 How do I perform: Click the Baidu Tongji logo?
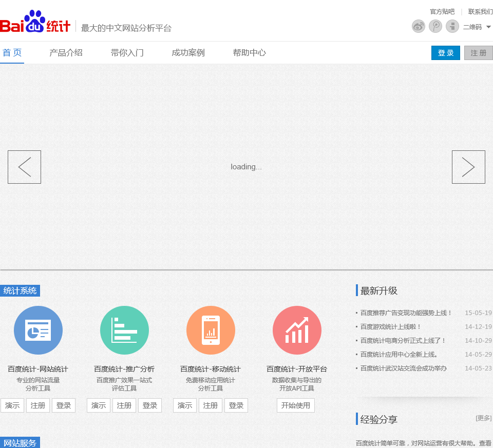pyautogui.click(x=35, y=22)
